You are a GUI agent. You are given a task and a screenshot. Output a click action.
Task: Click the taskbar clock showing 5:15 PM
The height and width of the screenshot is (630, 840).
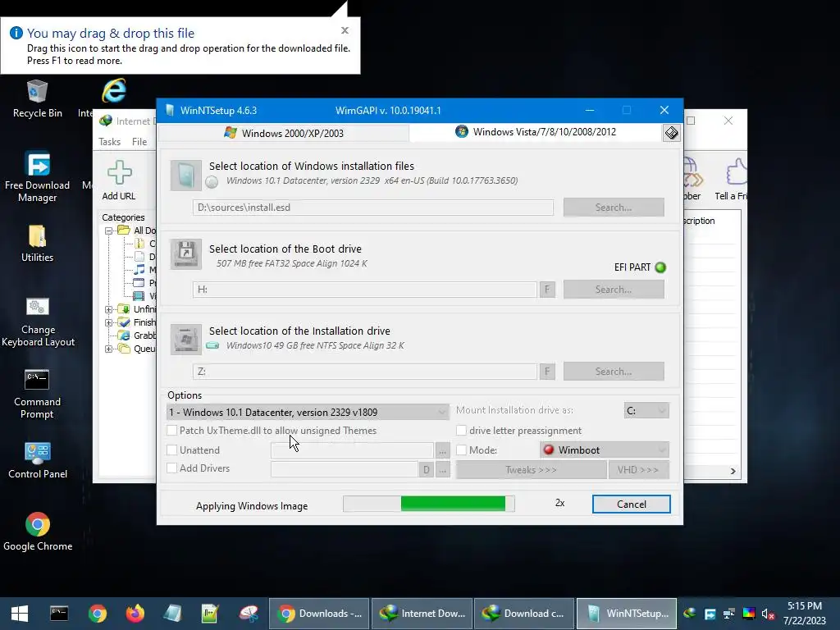point(804,606)
